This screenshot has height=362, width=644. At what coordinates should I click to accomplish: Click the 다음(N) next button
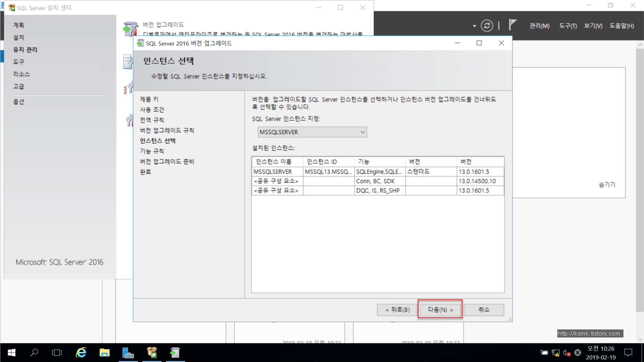440,310
